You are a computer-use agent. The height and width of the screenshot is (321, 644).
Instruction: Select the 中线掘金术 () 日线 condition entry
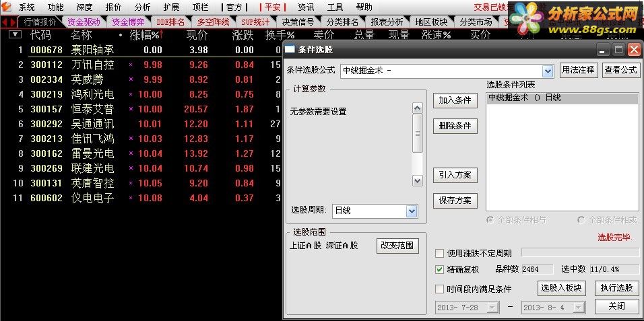tap(562, 98)
